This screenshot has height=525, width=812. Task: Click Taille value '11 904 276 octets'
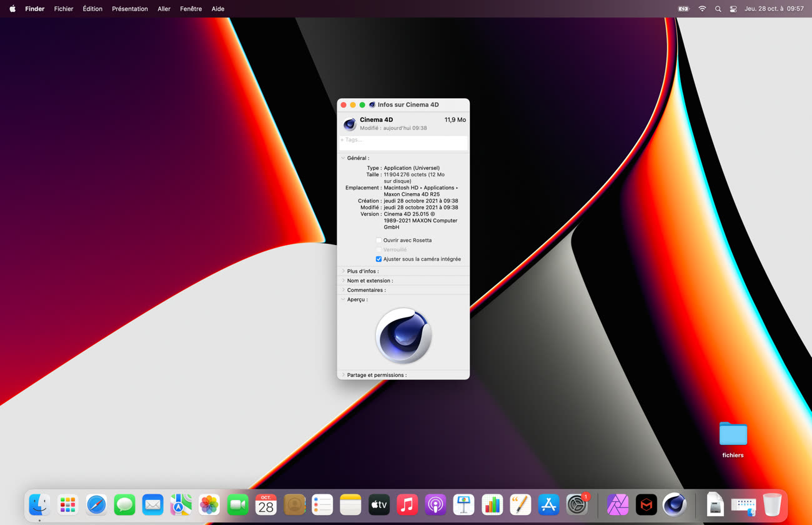[x=405, y=174]
